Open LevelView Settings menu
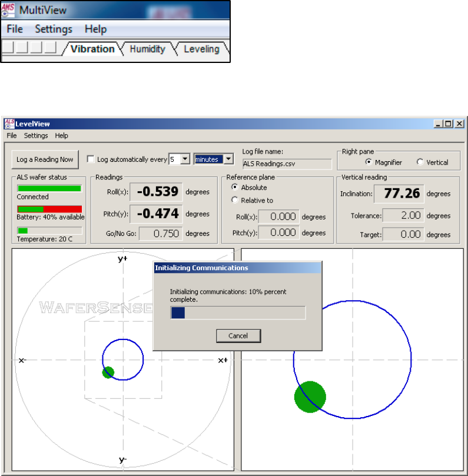The width and height of the screenshot is (468, 476). click(x=36, y=135)
